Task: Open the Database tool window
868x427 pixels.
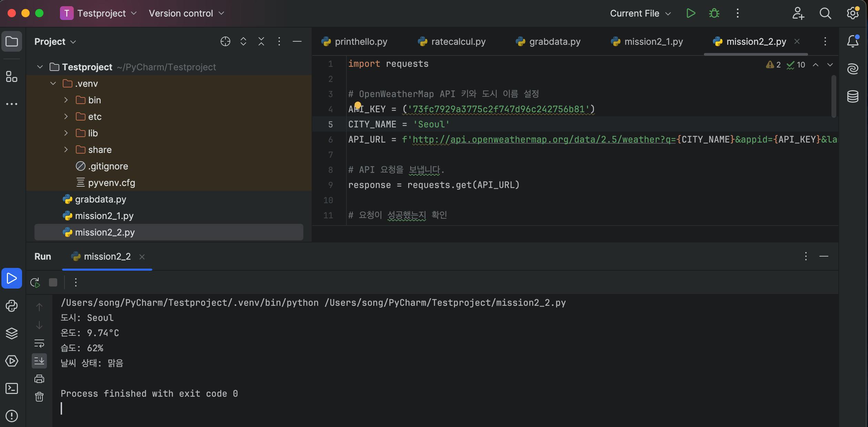Action: pos(853,96)
